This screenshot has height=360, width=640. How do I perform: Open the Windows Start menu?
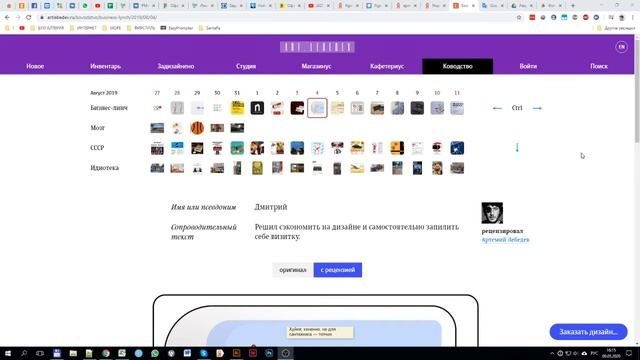[8, 353]
